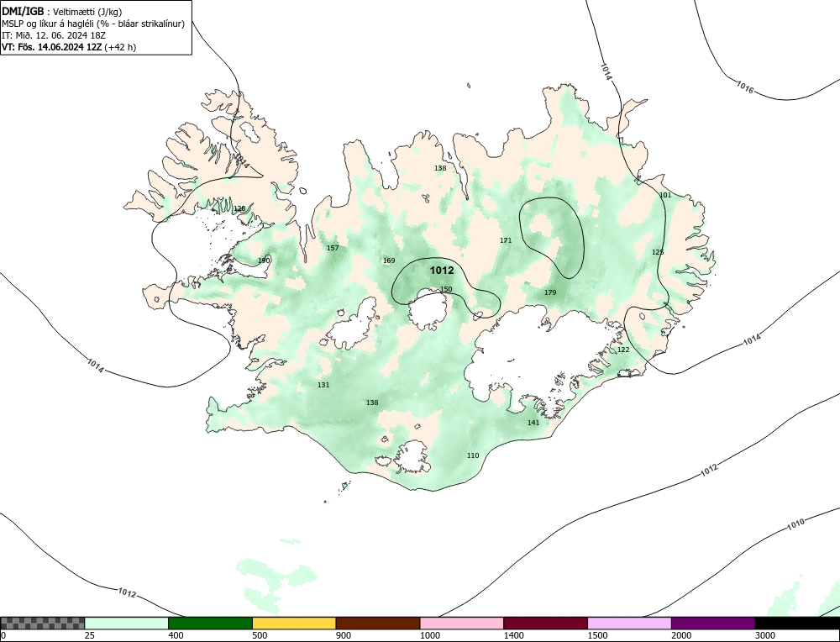Screen dimensions: 840x642
Task: Click the dark purple 2000–3000 legend swatch
Action: coord(713,624)
